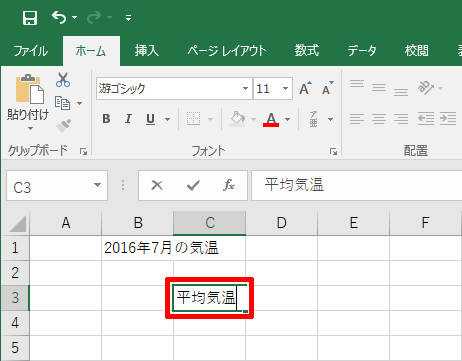462x361 pixels.
Task: Open the Undo history dropdown arrow
Action: (x=74, y=18)
